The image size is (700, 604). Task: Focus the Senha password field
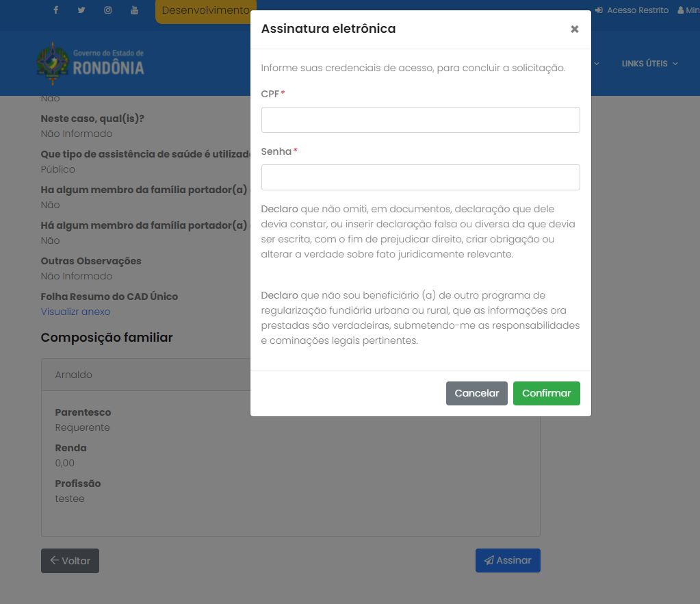pos(421,177)
